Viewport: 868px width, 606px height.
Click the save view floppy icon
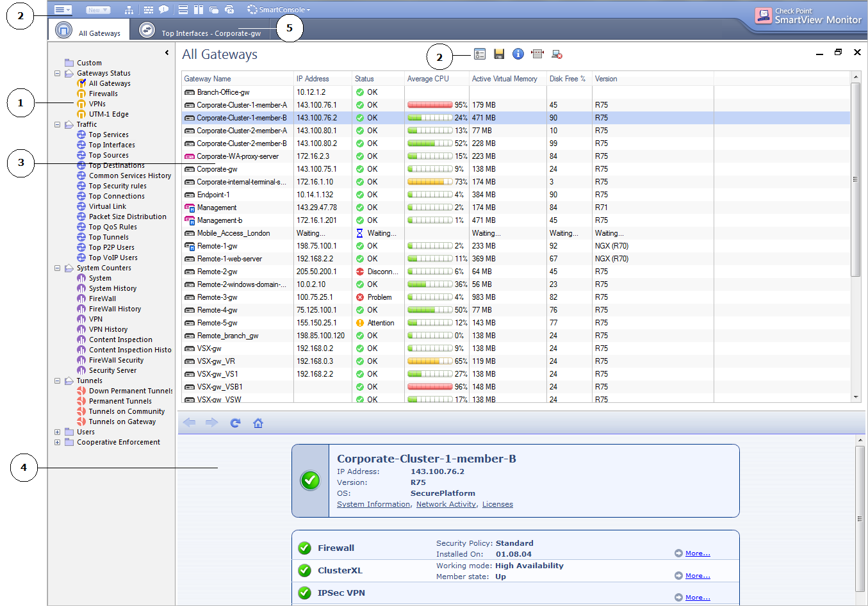(499, 54)
